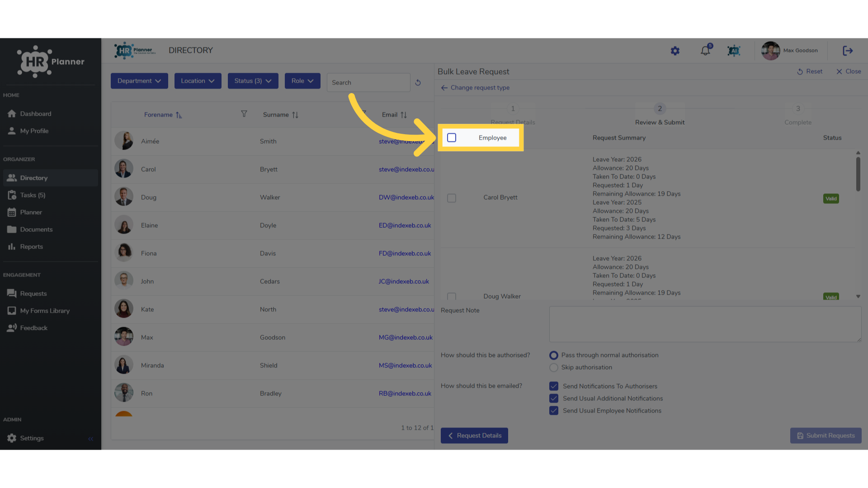Open the Forename column filter icon
868x488 pixels.
(244, 114)
